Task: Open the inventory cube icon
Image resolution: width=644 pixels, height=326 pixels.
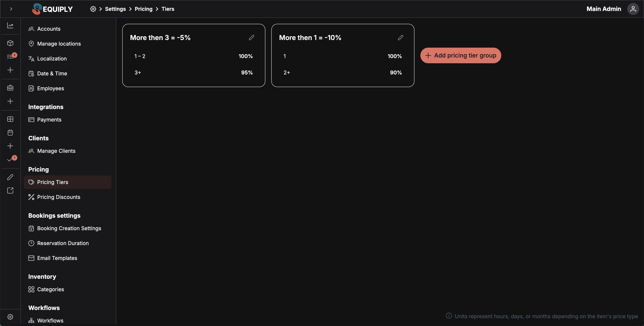Action: coord(10,43)
